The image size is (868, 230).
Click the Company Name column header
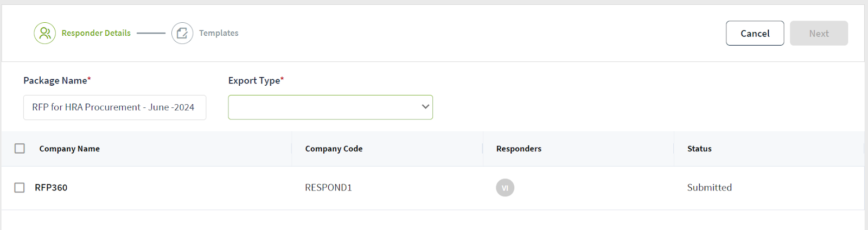[x=69, y=149]
